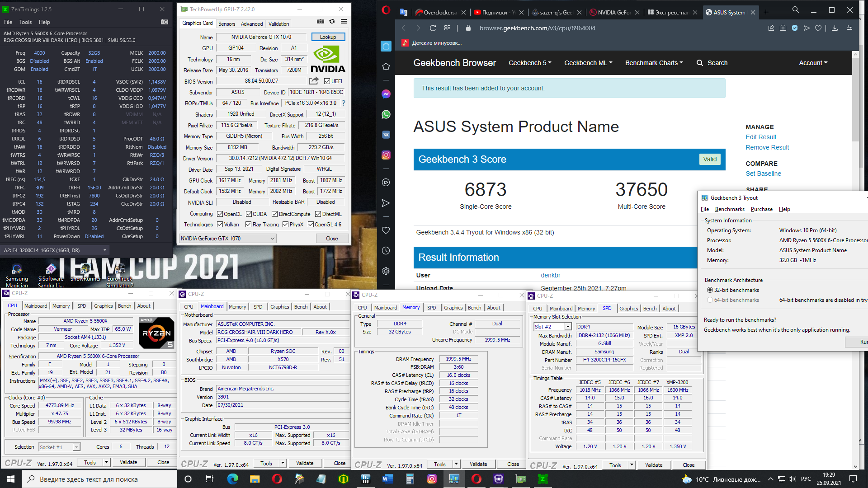The width and height of the screenshot is (868, 488).
Task: Open Opera bookmarks star sidebar icon
Action: click(x=386, y=66)
